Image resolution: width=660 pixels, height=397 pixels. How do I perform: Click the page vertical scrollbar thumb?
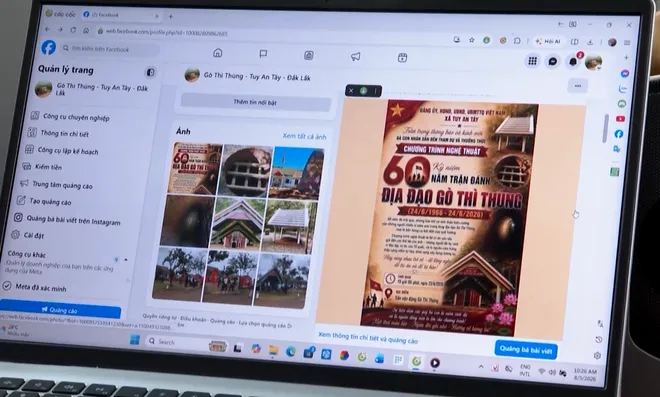coord(606,128)
